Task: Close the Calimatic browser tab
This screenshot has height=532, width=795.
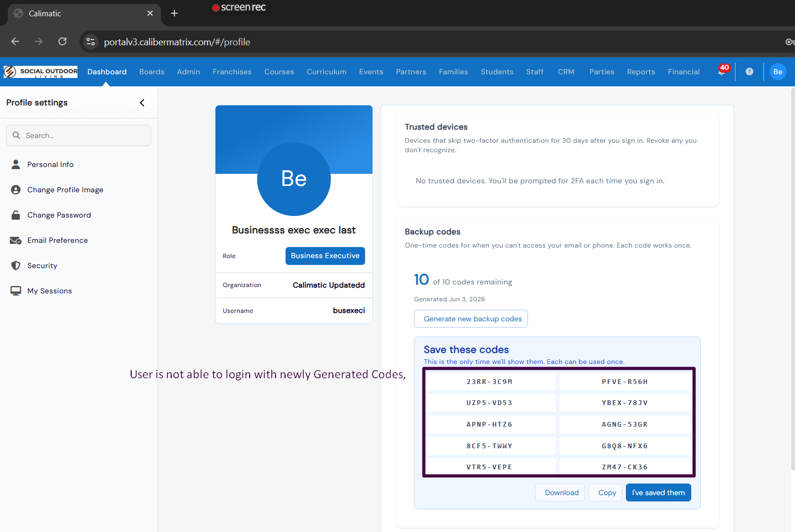Action: click(x=150, y=13)
